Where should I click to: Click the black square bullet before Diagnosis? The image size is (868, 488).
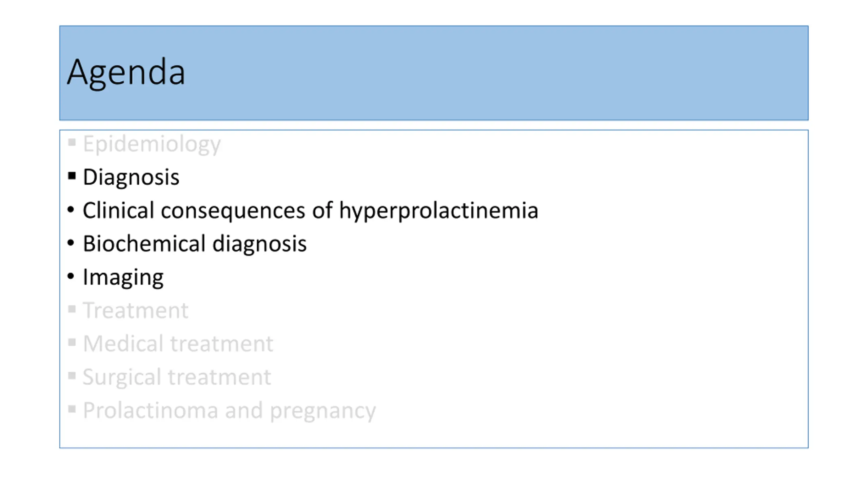tap(72, 176)
